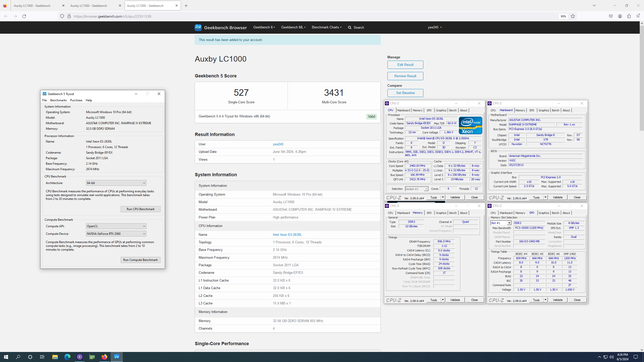The height and width of the screenshot is (362, 644).
Task: Switch to Firefox via taskbar icon
Action: [x=104, y=357]
